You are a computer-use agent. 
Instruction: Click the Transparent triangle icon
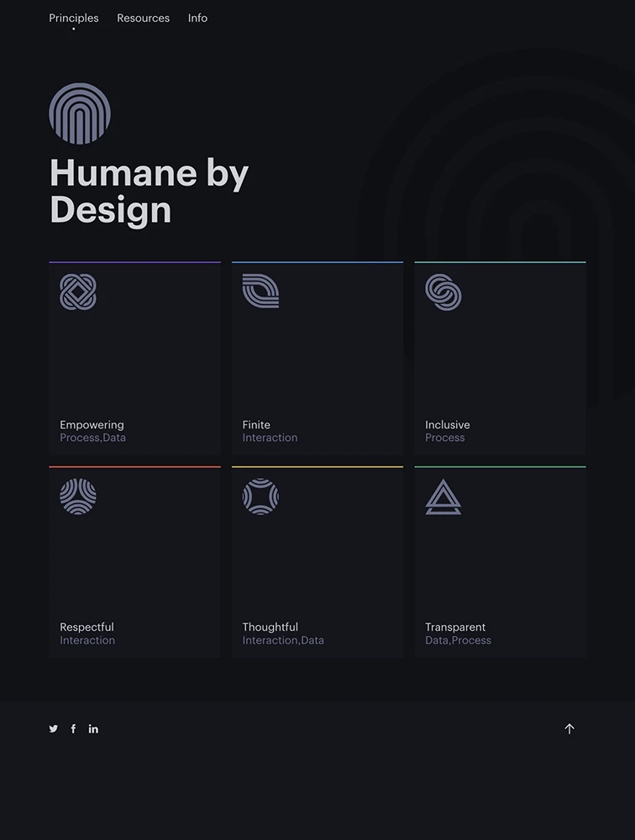[x=443, y=496]
